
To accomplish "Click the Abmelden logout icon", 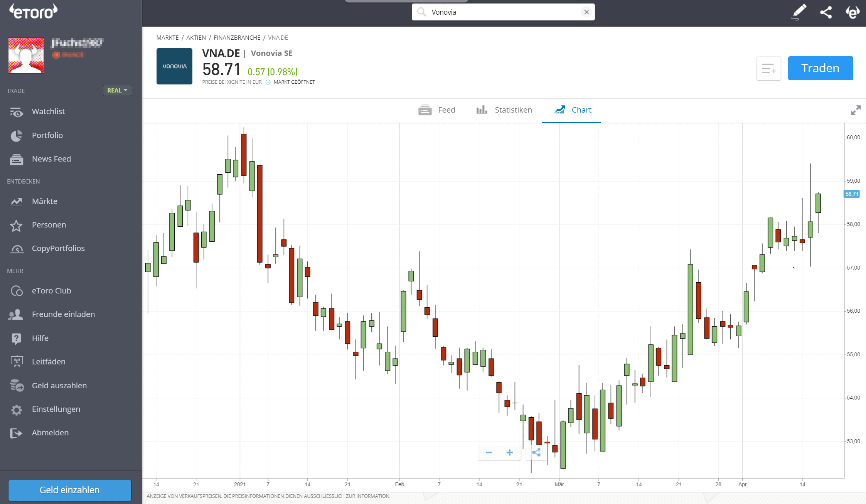I will pos(17,433).
